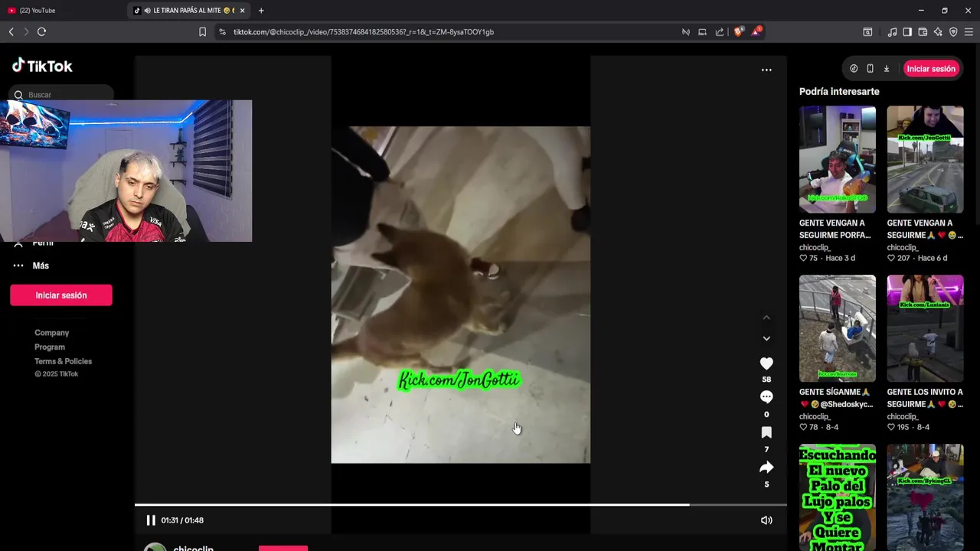Click chicoclip_ under the 75 likes video

815,248
